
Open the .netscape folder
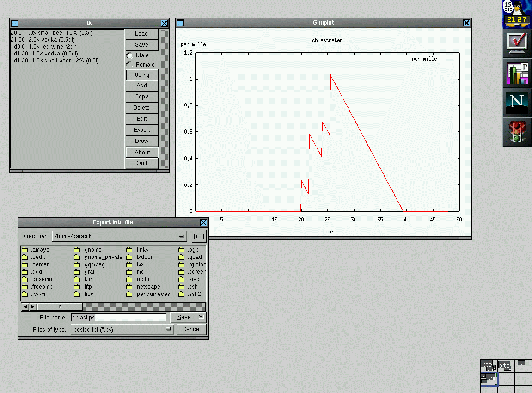[148, 287]
